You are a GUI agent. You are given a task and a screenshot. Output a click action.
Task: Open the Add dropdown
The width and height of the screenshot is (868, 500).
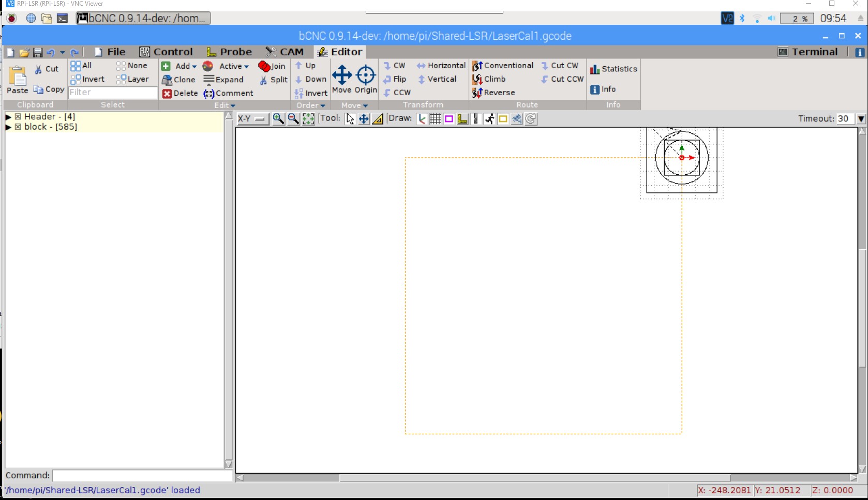pyautogui.click(x=179, y=66)
